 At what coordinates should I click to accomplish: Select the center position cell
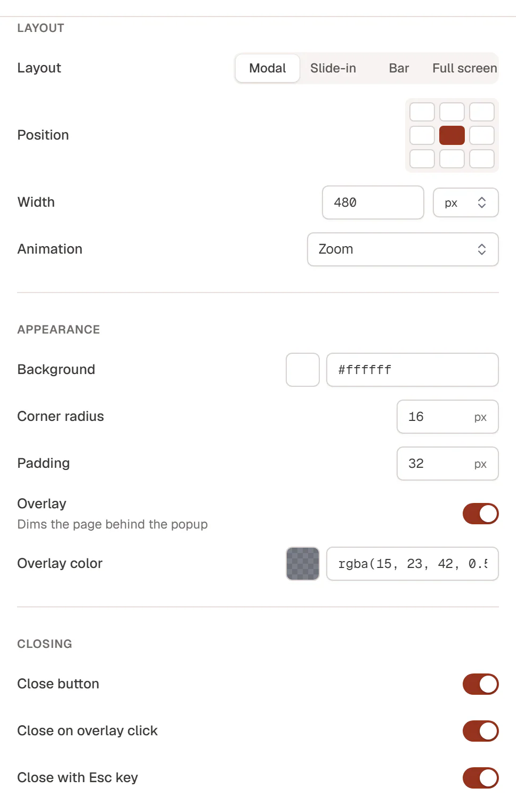click(452, 135)
